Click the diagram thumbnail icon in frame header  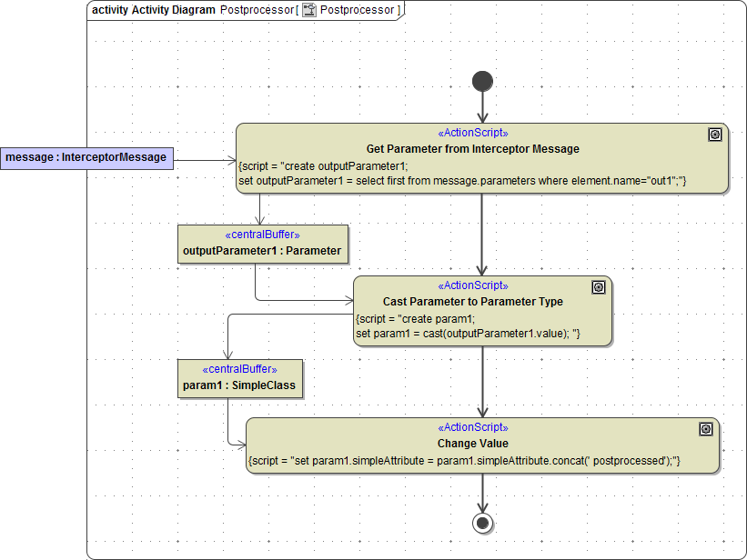point(308,10)
